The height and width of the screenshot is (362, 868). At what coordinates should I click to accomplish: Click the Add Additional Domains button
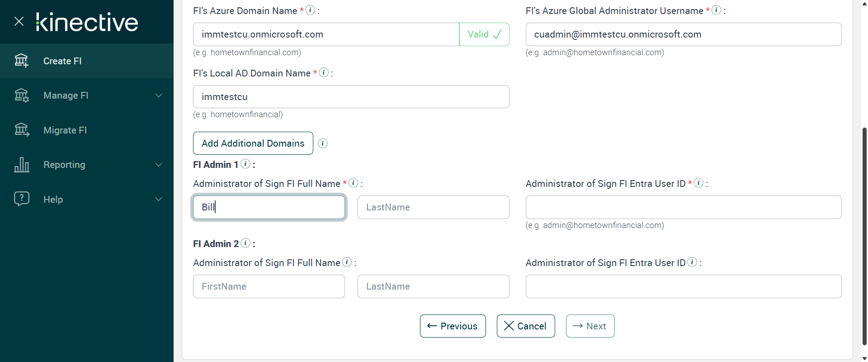[253, 143]
